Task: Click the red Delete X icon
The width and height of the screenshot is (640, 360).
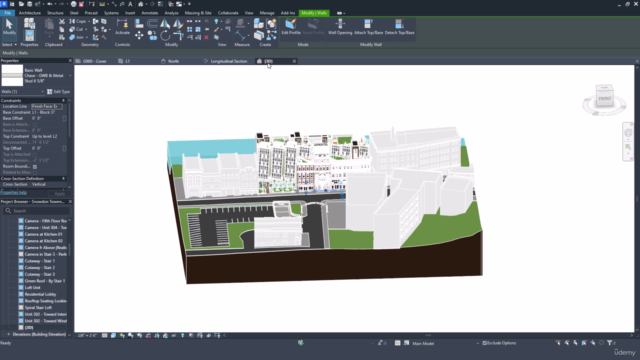Action: coord(207,37)
